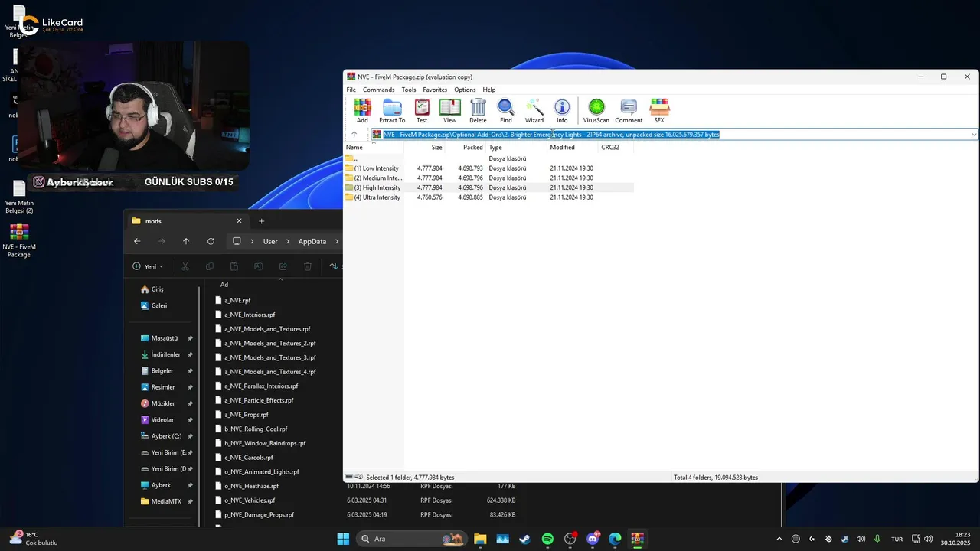Launch the Wizard toolbar icon

[534, 111]
